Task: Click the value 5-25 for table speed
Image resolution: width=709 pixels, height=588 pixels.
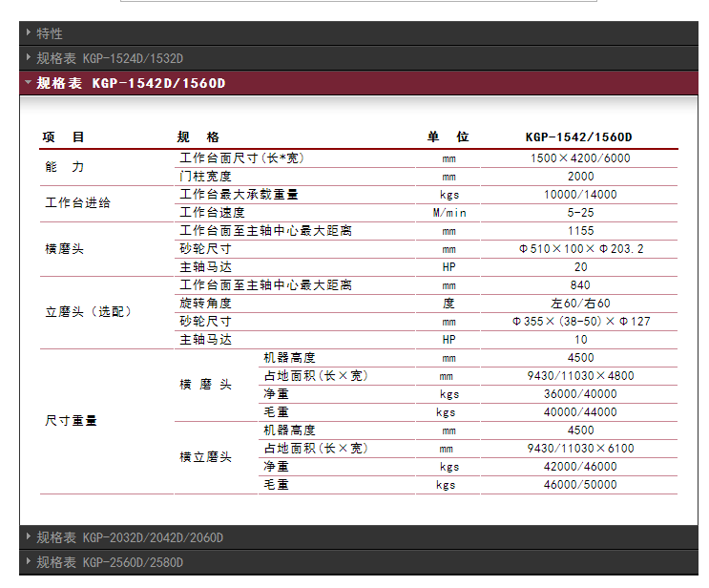Action: [x=580, y=213]
